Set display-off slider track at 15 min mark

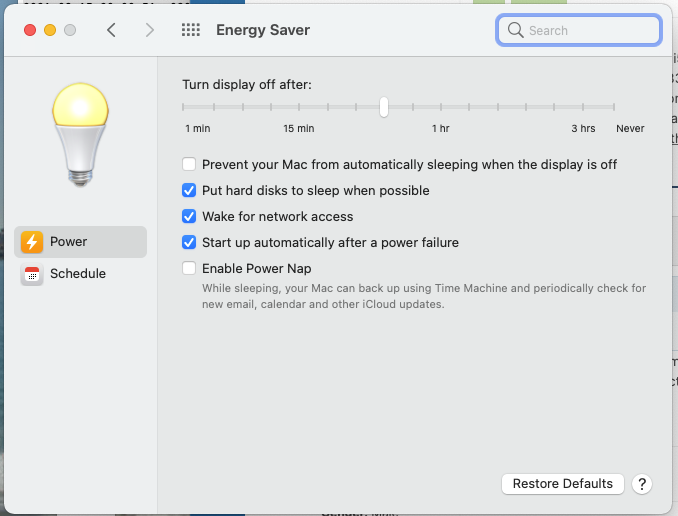299,107
